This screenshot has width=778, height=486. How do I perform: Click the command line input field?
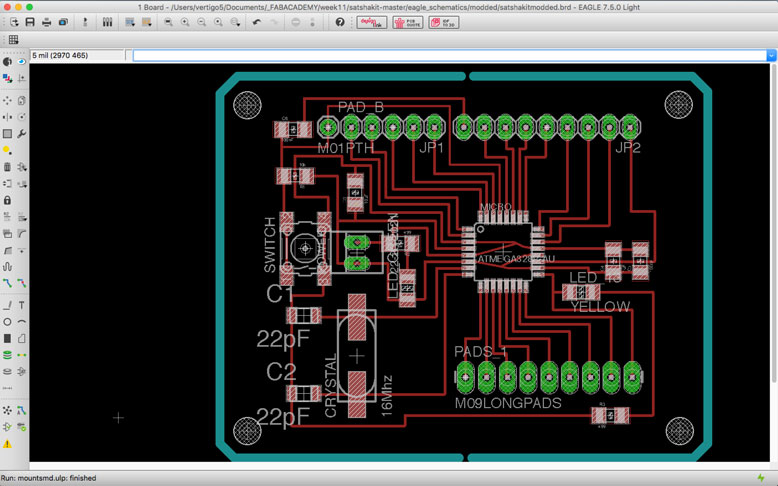[450, 56]
